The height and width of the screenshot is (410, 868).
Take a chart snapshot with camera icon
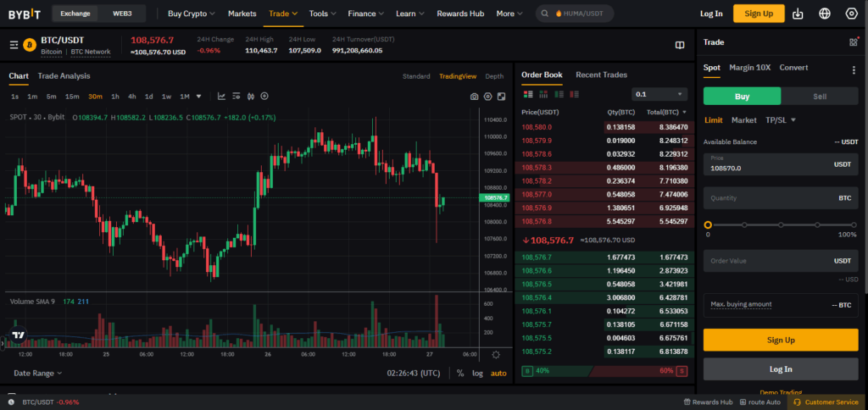[x=475, y=97]
